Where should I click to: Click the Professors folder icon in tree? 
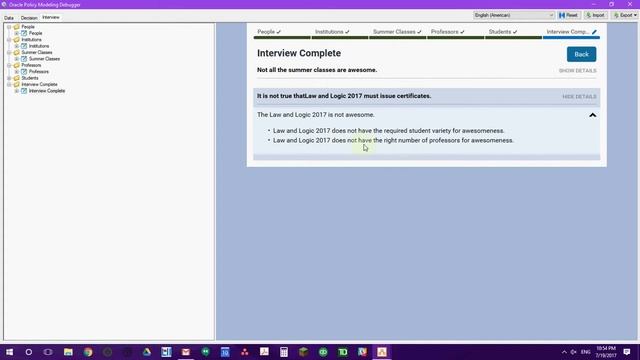click(x=16, y=65)
